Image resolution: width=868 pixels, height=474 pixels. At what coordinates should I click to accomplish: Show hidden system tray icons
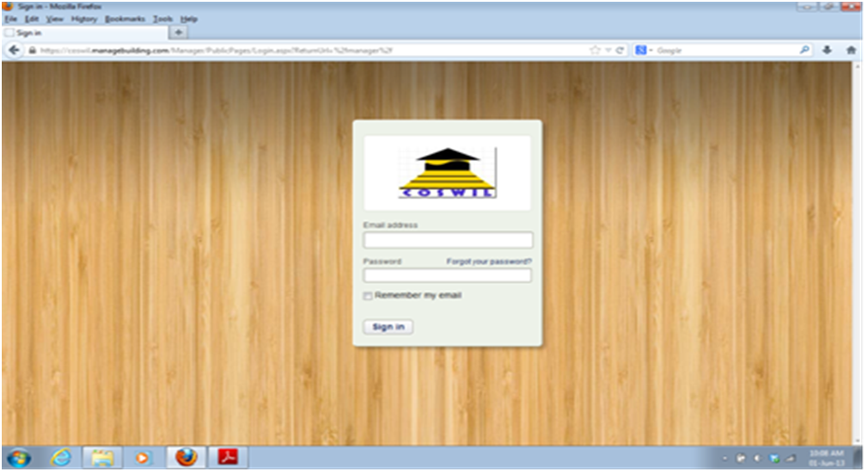coord(724,458)
